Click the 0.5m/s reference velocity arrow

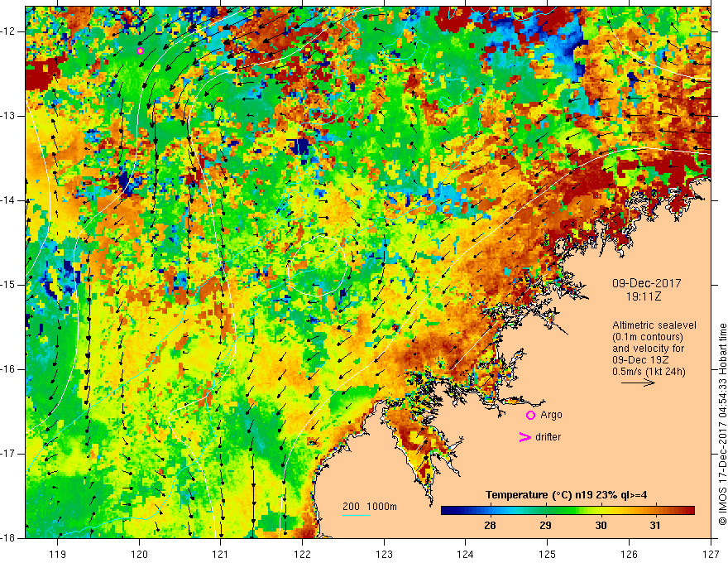(638, 383)
